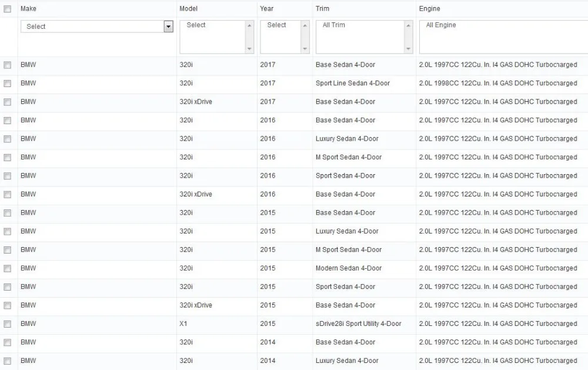Image resolution: width=588 pixels, height=370 pixels.
Task: Click Trim list scroll up arrow
Action: coord(409,25)
